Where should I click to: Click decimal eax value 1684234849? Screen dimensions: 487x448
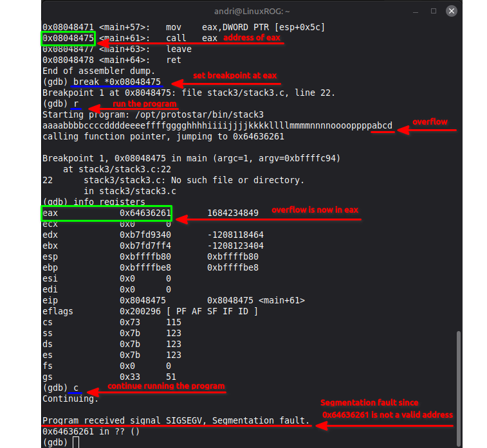tap(233, 213)
